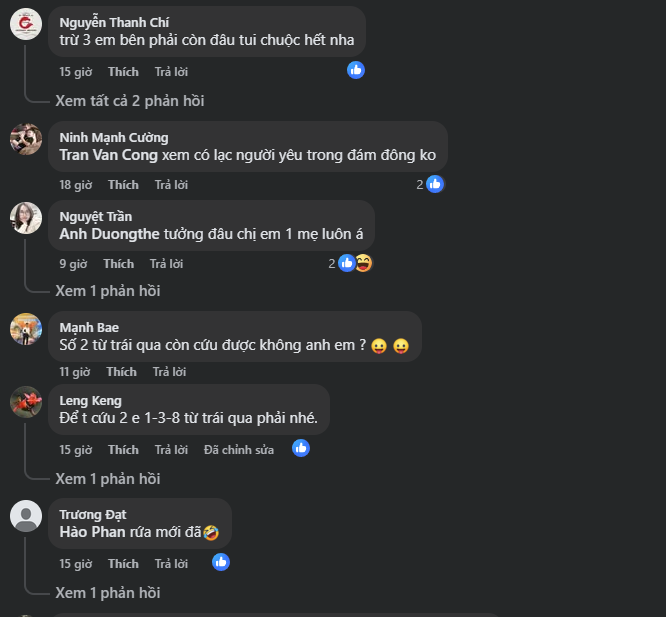Image resolution: width=666 pixels, height=617 pixels.
Task: View edit history via "Đã chỉnh sửa"
Action: click(238, 450)
